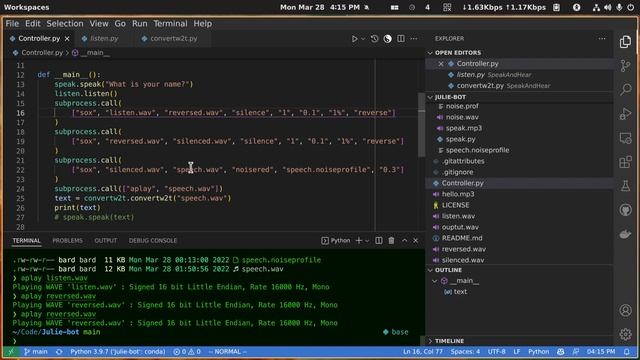Open README.md in file explorer
The height and width of the screenshot is (360, 640).
click(x=462, y=238)
